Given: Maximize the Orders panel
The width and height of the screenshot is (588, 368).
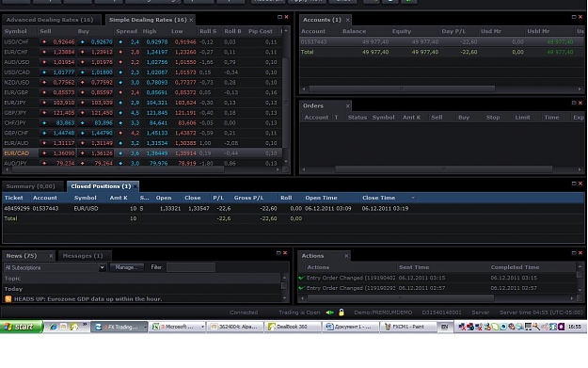Looking at the screenshot, I should (x=574, y=103).
